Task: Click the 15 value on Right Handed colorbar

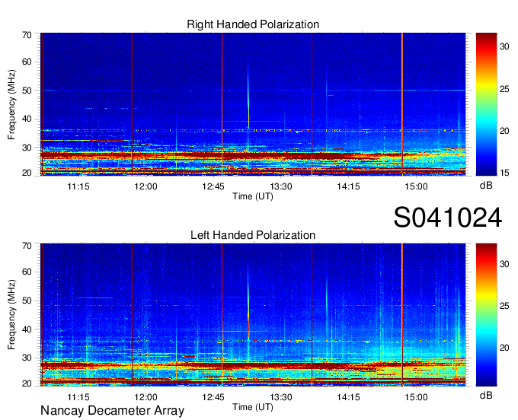Action: click(x=504, y=173)
